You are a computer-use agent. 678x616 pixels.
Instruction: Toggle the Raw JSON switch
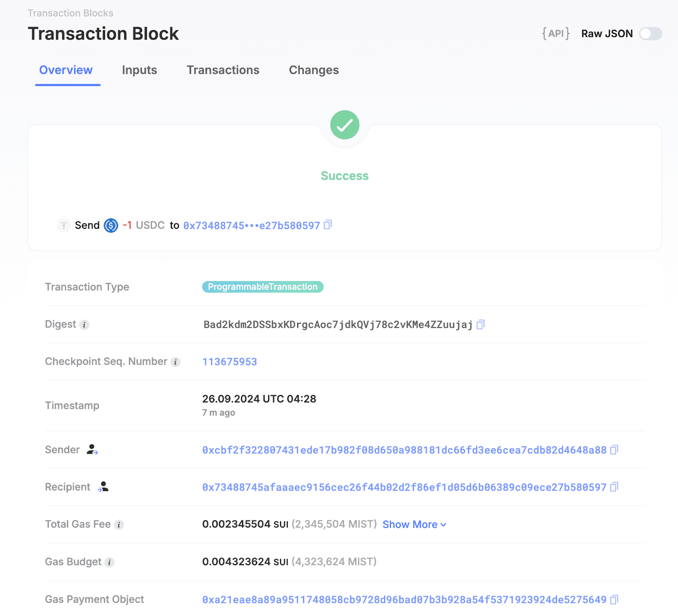650,33
